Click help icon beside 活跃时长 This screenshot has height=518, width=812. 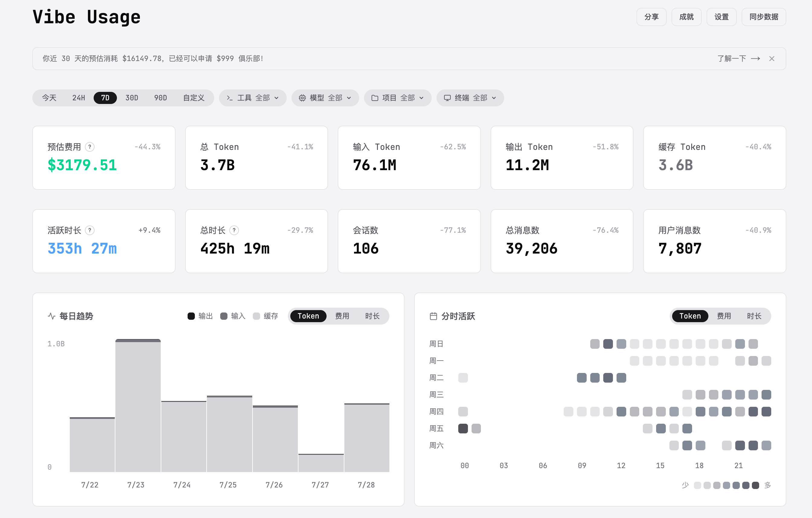click(x=90, y=230)
